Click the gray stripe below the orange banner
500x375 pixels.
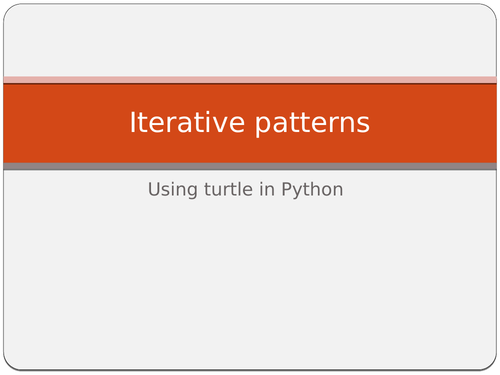[250, 166]
